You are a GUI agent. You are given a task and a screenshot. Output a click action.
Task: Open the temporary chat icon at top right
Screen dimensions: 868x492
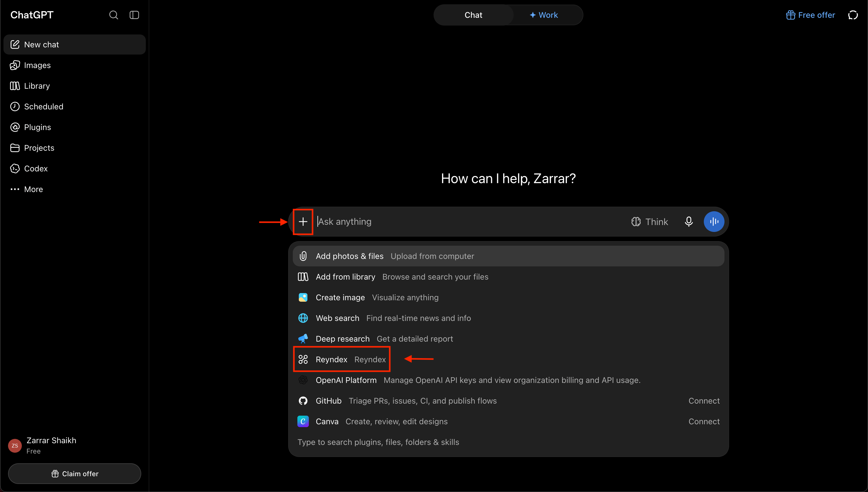click(x=853, y=15)
